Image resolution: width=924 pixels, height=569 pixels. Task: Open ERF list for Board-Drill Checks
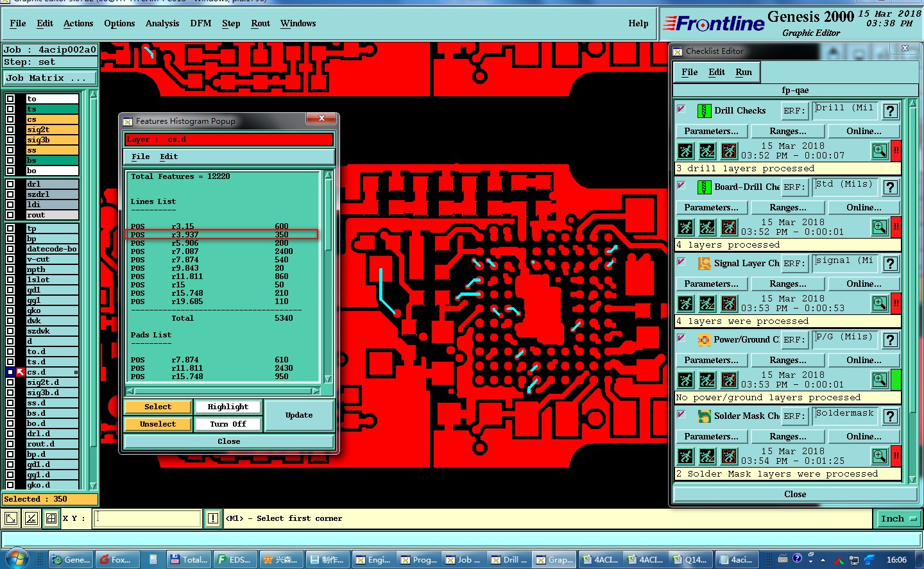[794, 187]
